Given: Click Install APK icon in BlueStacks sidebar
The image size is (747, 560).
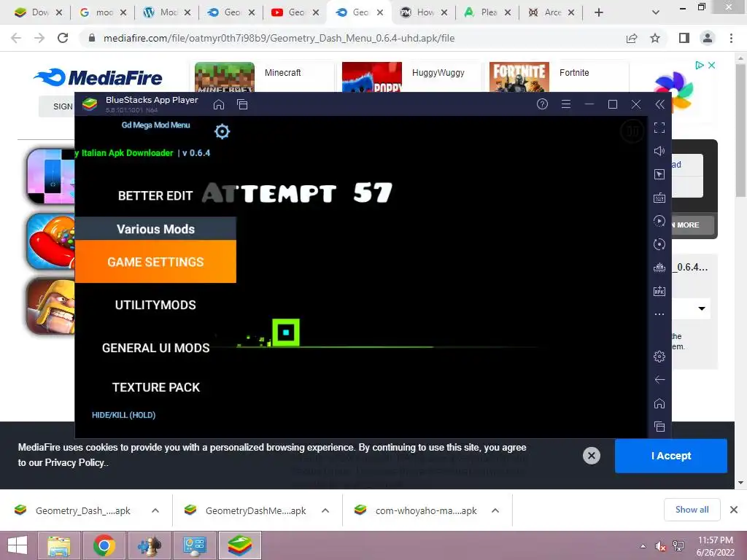Looking at the screenshot, I should (x=659, y=291).
